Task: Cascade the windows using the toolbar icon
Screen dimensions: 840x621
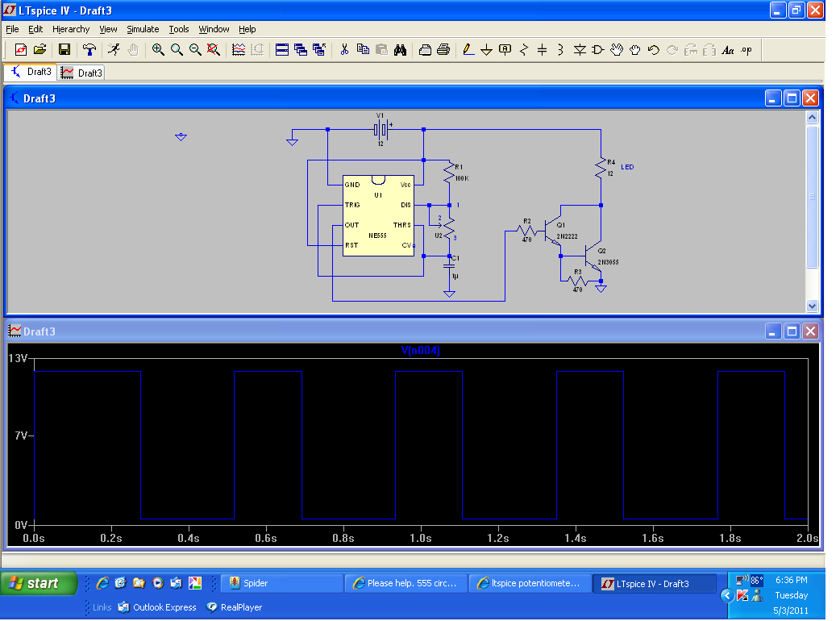Action: 301,50
